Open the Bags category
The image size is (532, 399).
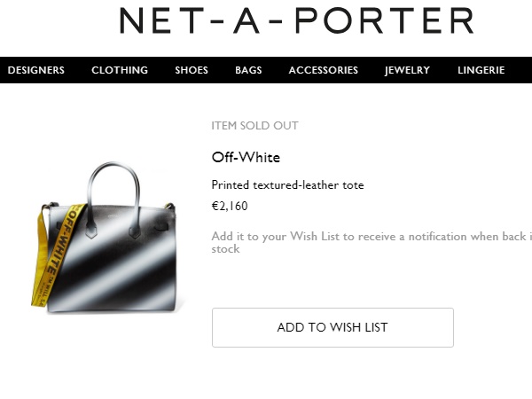click(x=248, y=70)
